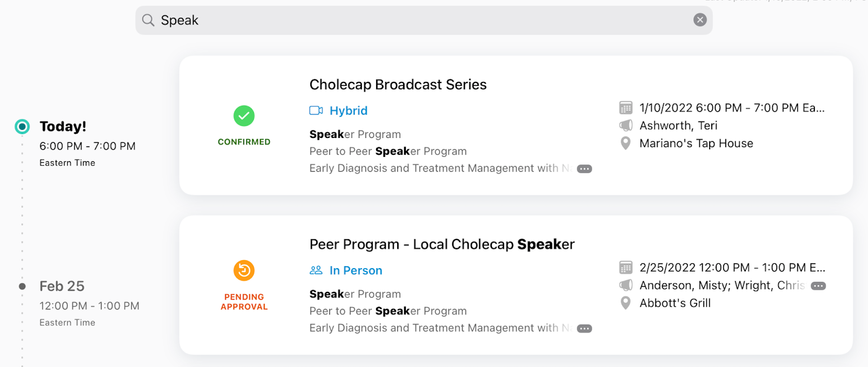Click megaphone icon next to Ashworth, Teri
This screenshot has width=868, height=367.
[x=626, y=125]
